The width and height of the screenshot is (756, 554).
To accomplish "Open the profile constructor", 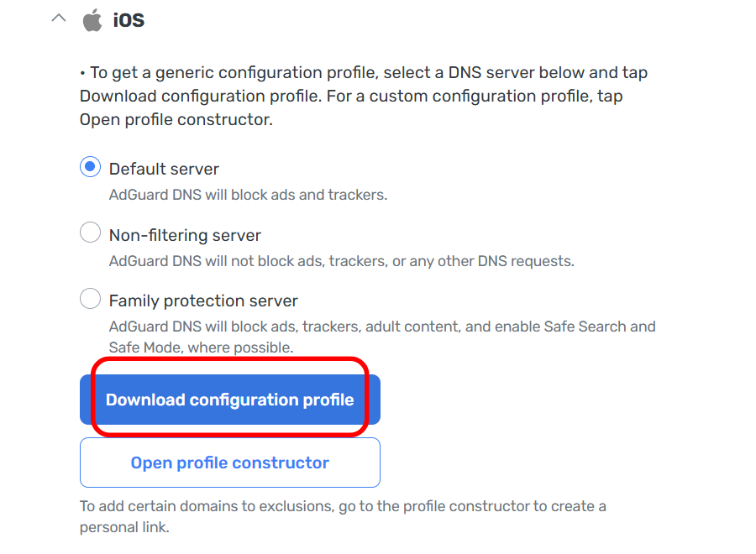I will (230, 463).
